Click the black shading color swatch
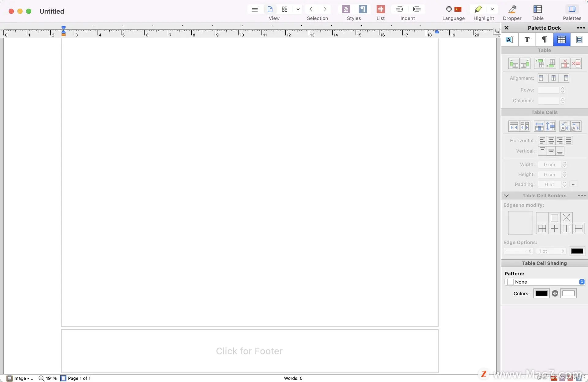The width and height of the screenshot is (588, 382). tap(541, 293)
